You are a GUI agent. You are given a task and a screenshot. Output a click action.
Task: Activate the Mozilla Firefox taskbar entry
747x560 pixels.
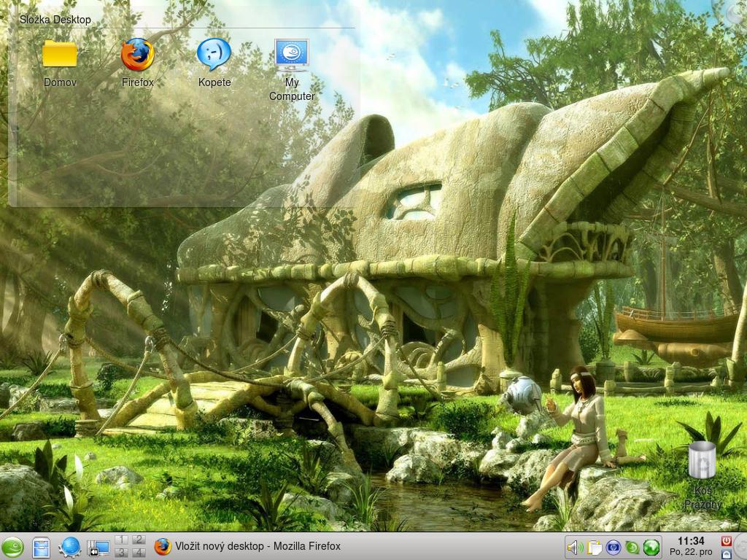248,547
